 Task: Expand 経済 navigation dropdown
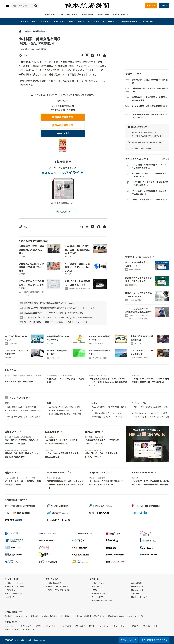[x=72, y=21]
